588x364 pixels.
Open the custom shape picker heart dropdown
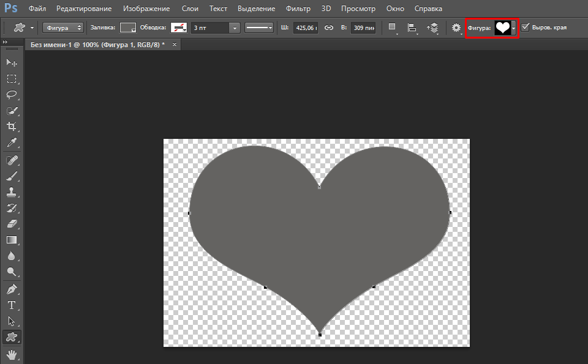[513, 28]
